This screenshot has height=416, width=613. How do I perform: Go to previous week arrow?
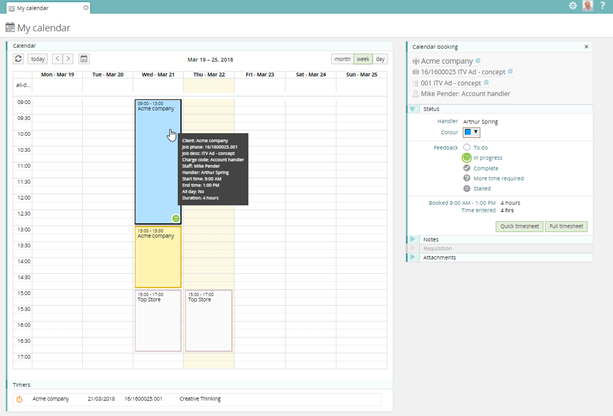pyautogui.click(x=57, y=59)
